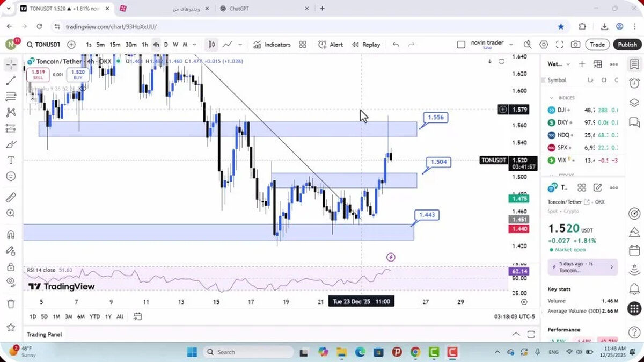This screenshot has height=362, width=644.
Task: Select the 3M range tab
Action: (x=69, y=316)
